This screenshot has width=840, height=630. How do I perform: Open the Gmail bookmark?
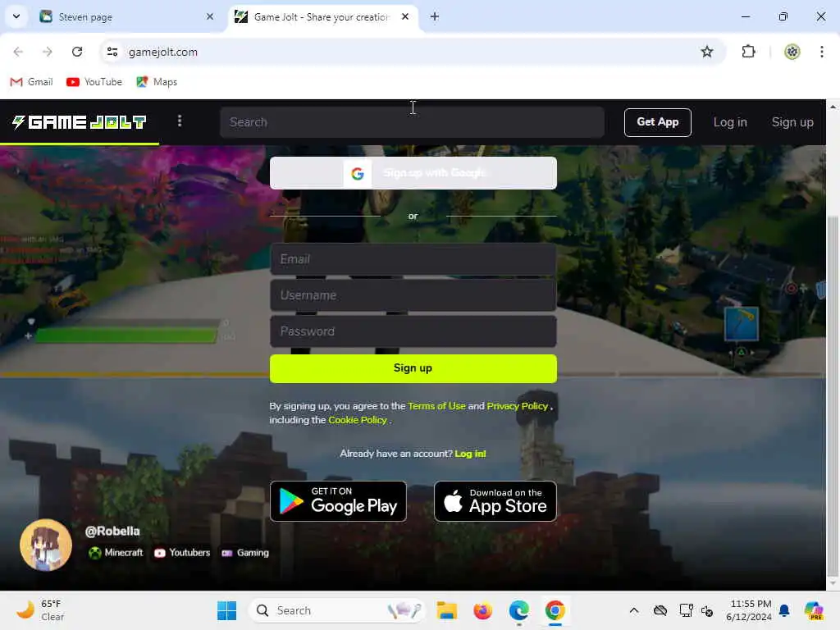32,82
